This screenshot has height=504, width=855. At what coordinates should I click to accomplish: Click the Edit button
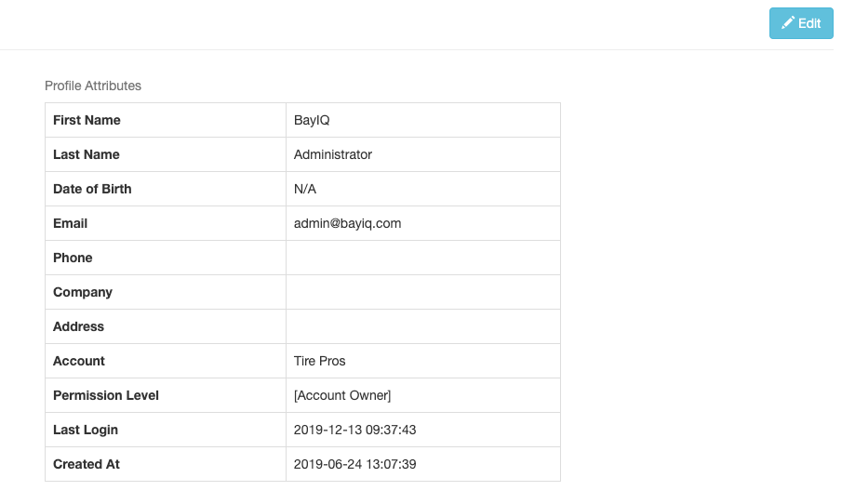(801, 23)
